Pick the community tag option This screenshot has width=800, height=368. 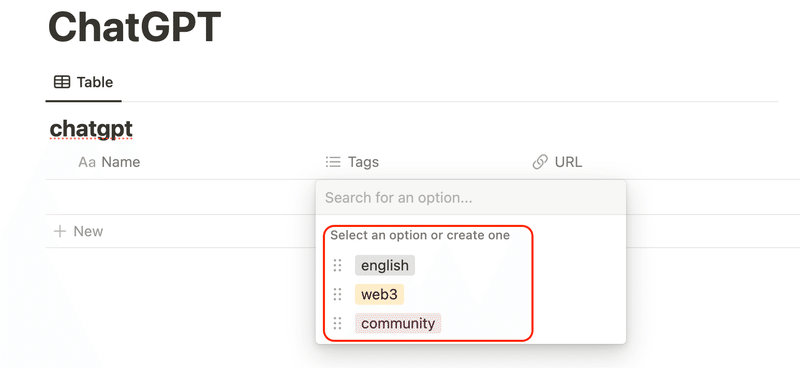tap(398, 323)
